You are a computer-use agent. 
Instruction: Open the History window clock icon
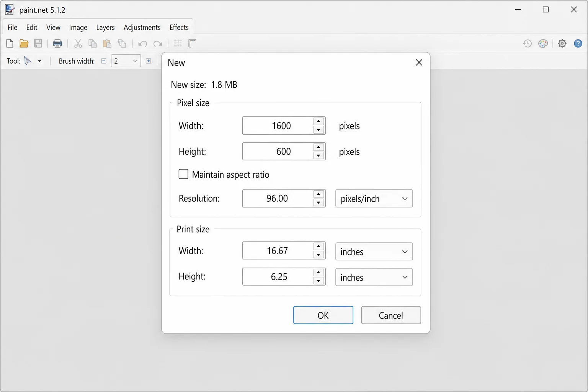(527, 43)
